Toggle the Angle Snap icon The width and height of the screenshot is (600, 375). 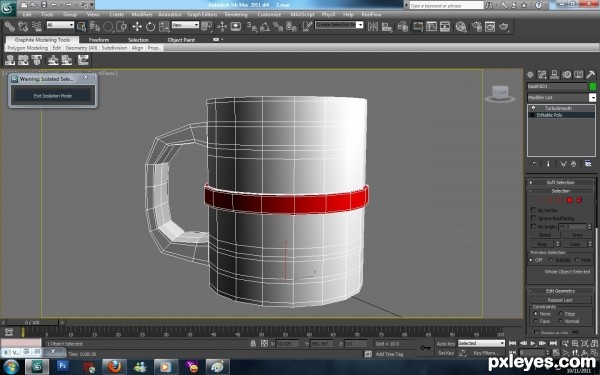pyautogui.click(x=265, y=26)
